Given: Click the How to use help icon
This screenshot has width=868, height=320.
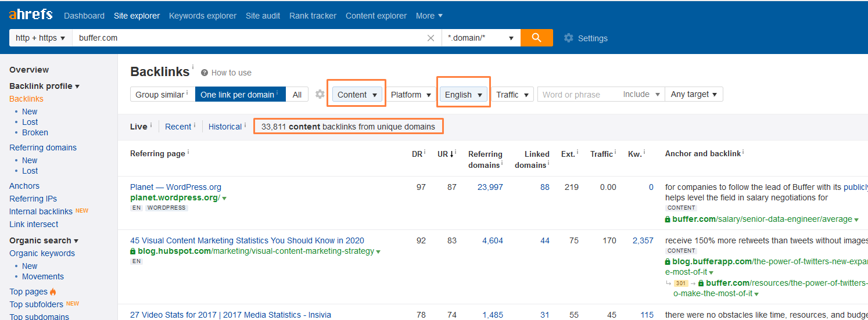Looking at the screenshot, I should click(x=205, y=73).
